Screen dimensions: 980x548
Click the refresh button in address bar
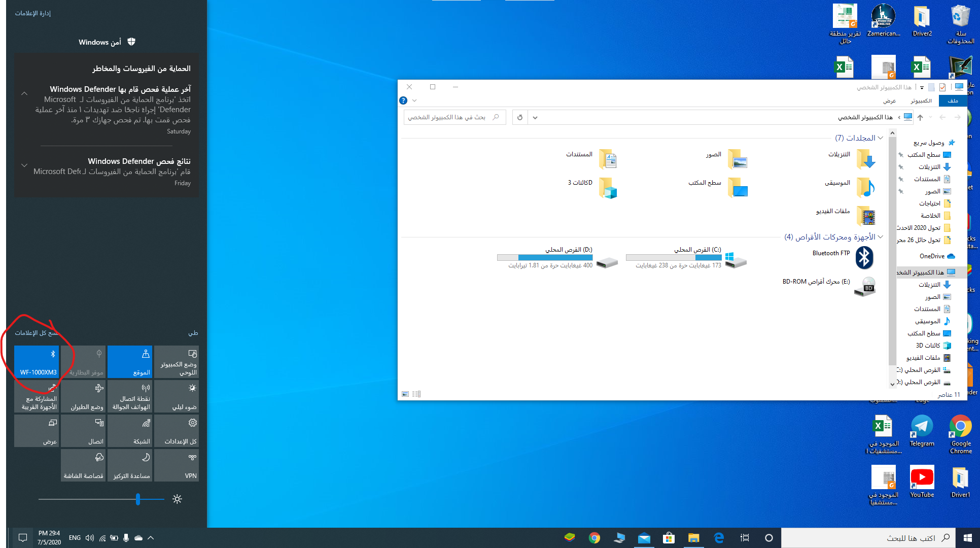(x=520, y=117)
